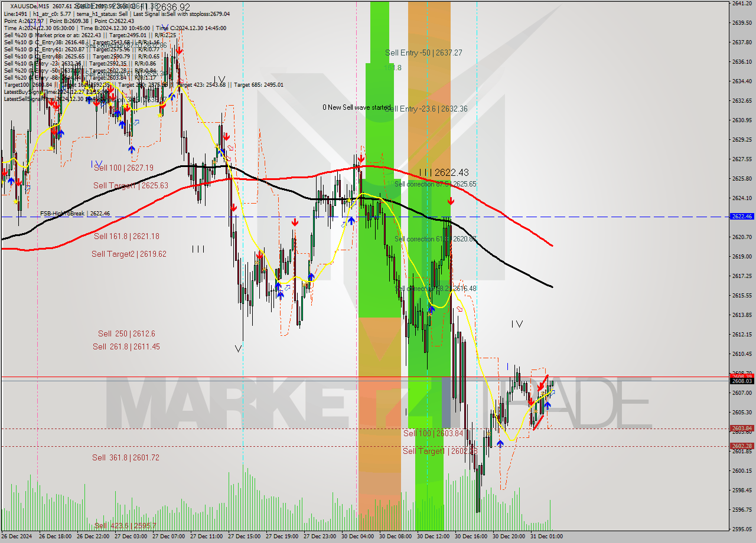Screen dimensions: 756x543
Task: Click the 'Sell 261.8 | 2611.45' label
Action: point(126,346)
